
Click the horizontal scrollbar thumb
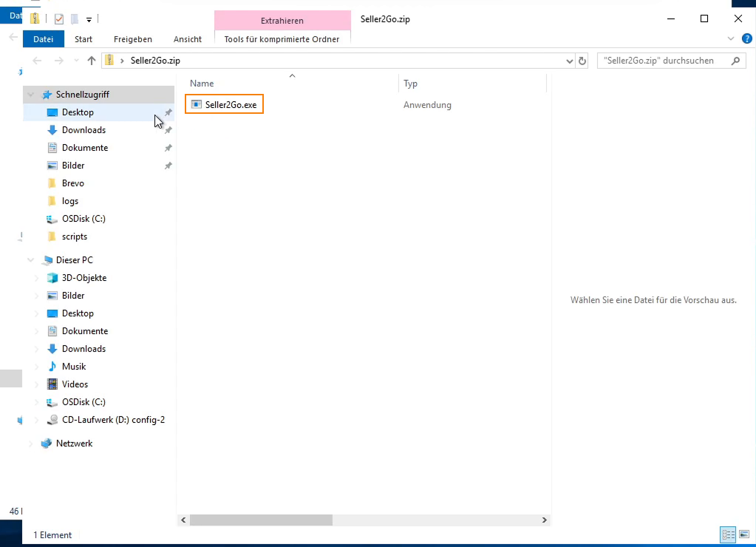(261, 520)
